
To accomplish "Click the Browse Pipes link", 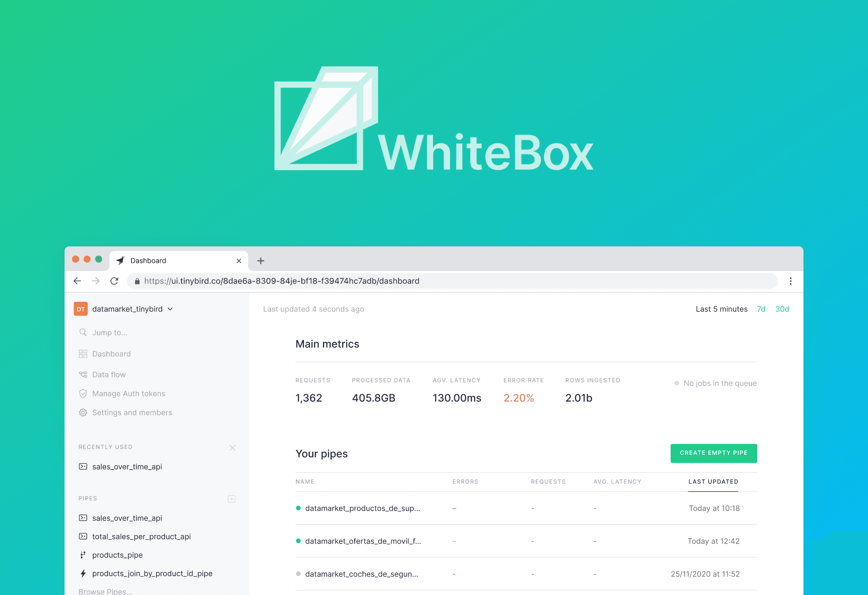I will point(105,591).
